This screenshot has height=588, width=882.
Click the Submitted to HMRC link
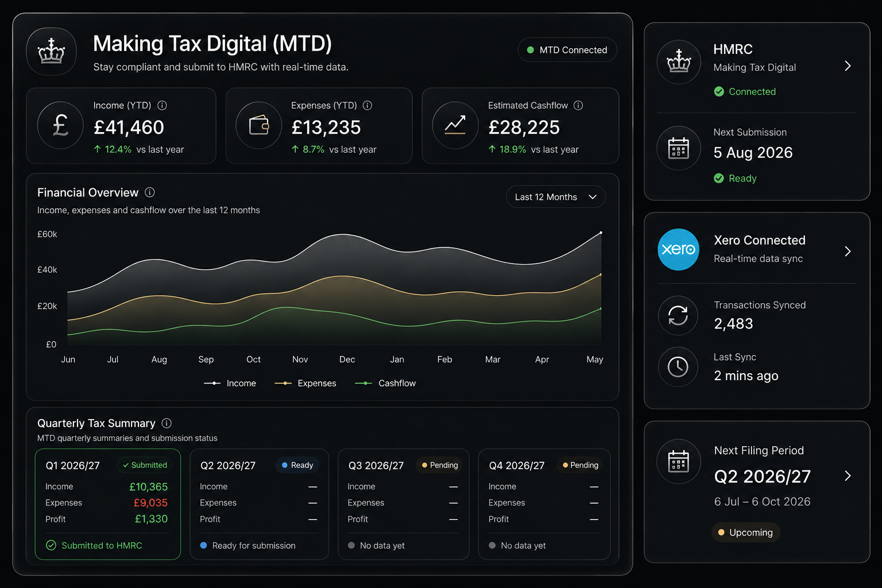coord(102,546)
